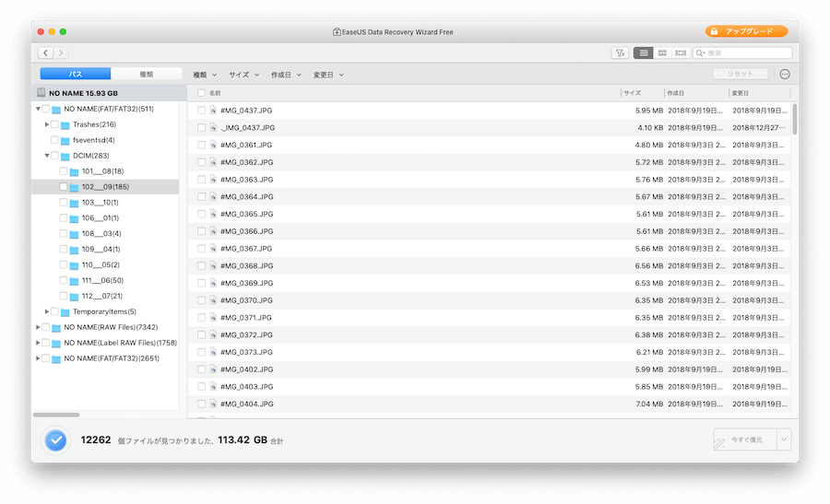Sort by 変更日 column header

tap(740, 93)
